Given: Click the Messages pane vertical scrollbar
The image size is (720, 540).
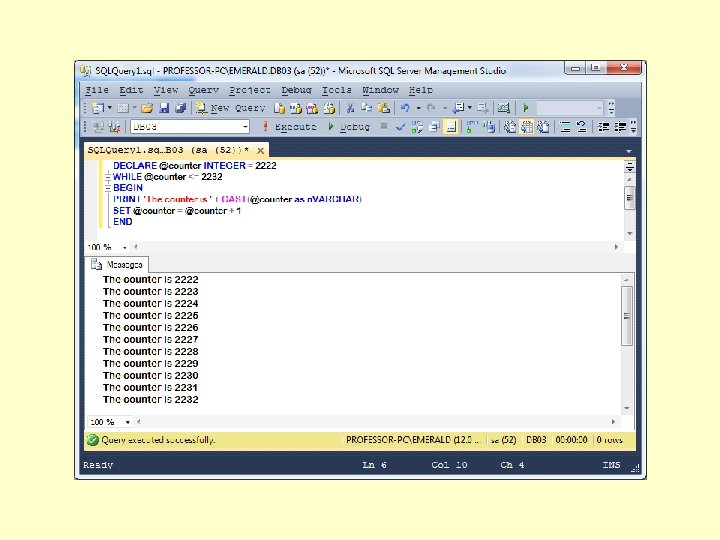Looking at the screenshot, I should coord(628,315).
